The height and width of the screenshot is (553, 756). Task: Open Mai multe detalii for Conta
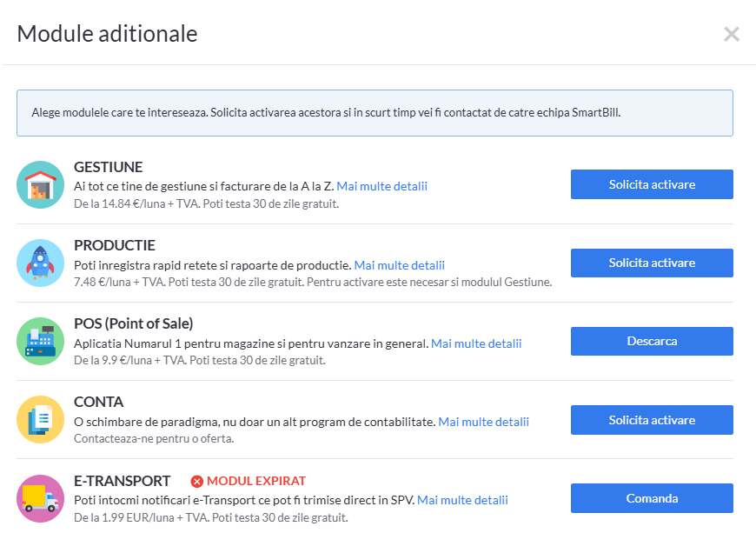(x=483, y=422)
